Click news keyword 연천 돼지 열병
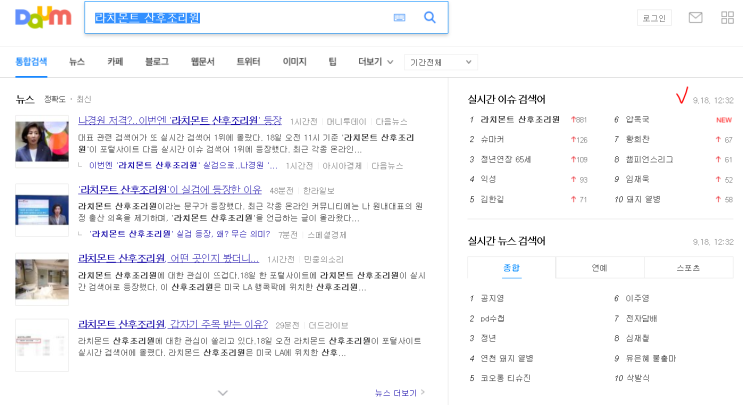Image resolution: width=743 pixels, height=405 pixels. pos(507,358)
